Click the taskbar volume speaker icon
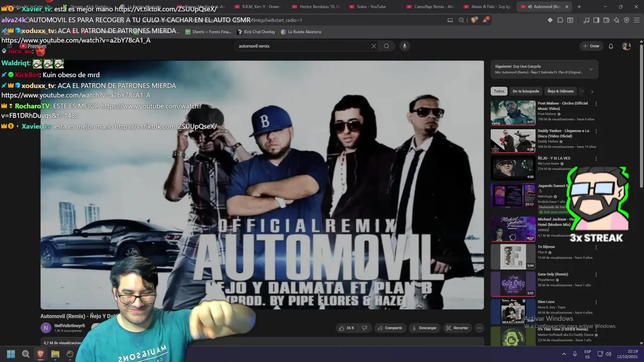 tap(608, 354)
